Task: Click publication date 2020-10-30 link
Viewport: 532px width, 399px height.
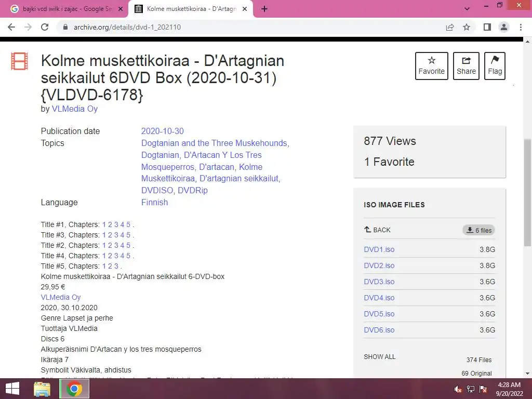Action: (163, 131)
